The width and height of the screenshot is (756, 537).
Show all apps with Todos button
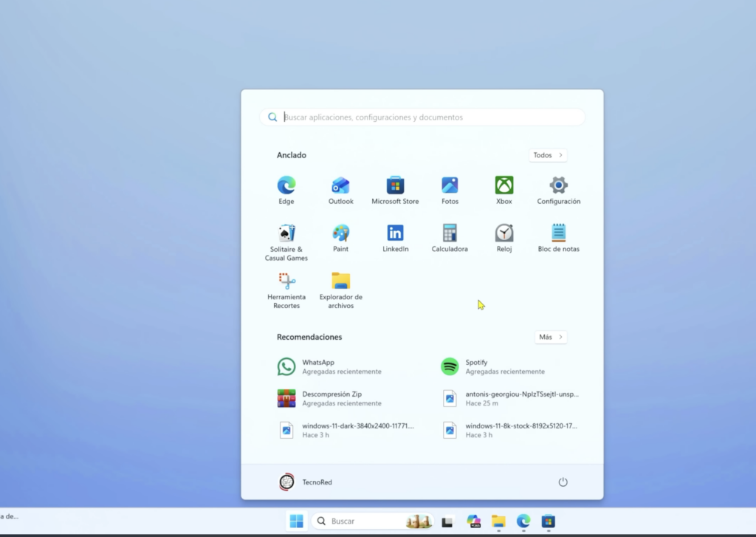548,155
